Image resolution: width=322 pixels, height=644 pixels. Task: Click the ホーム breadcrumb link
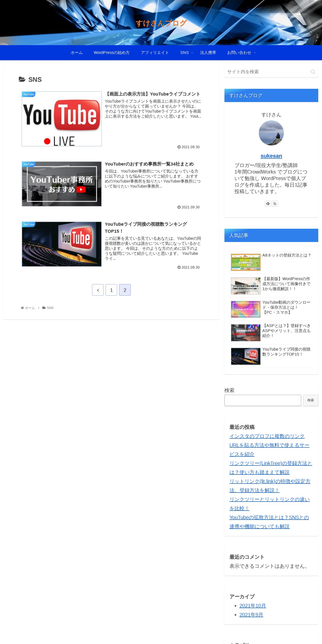coord(30,308)
